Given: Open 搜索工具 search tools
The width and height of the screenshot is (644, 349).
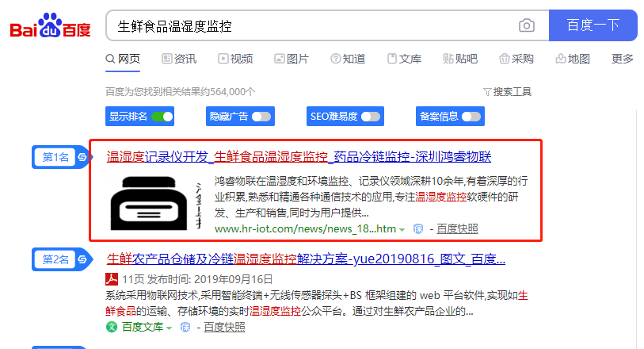Looking at the screenshot, I should coord(507,92).
